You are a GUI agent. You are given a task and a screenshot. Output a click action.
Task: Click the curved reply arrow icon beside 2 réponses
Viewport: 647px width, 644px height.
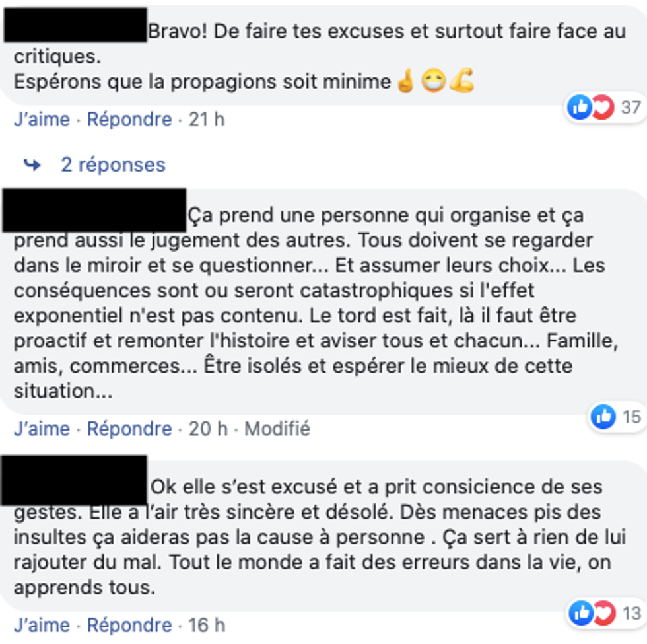point(32,165)
